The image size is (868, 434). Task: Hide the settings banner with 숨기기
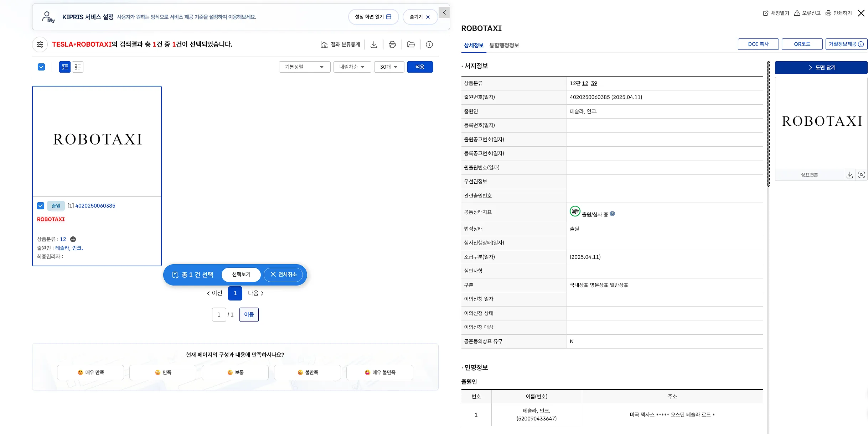tap(420, 17)
